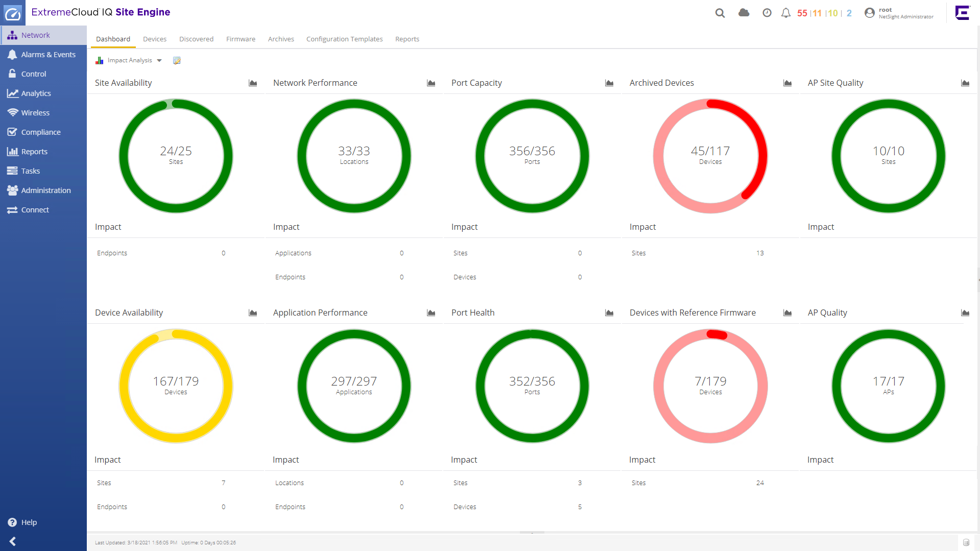Viewport: 980px width, 551px height.
Task: Open Port Health chart icon
Action: (609, 313)
